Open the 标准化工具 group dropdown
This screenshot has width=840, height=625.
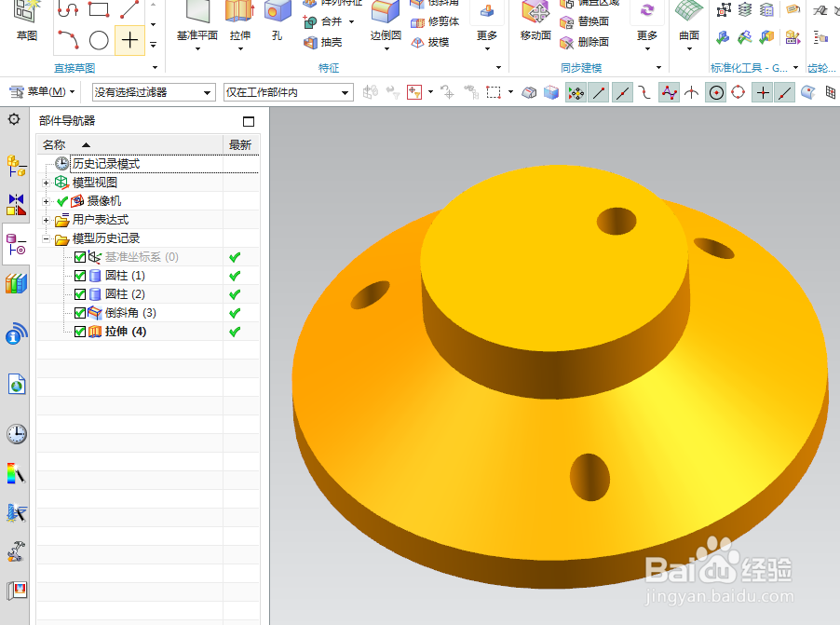pos(795,68)
